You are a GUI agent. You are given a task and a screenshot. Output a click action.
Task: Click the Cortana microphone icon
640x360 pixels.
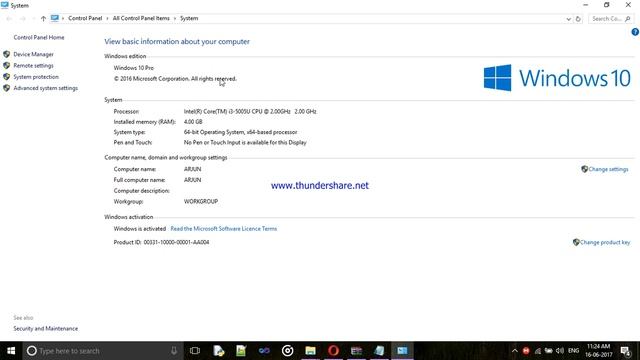click(174, 351)
